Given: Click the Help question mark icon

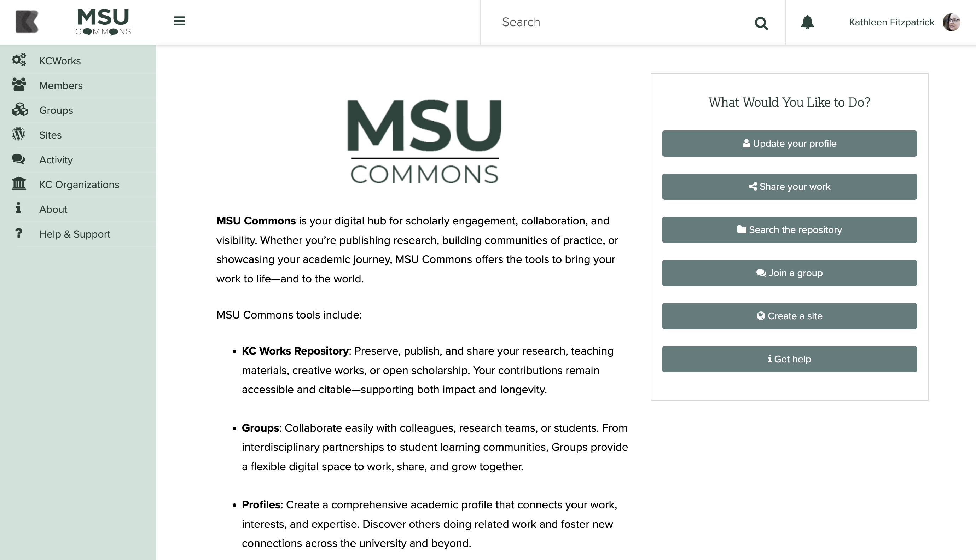Looking at the screenshot, I should point(18,233).
